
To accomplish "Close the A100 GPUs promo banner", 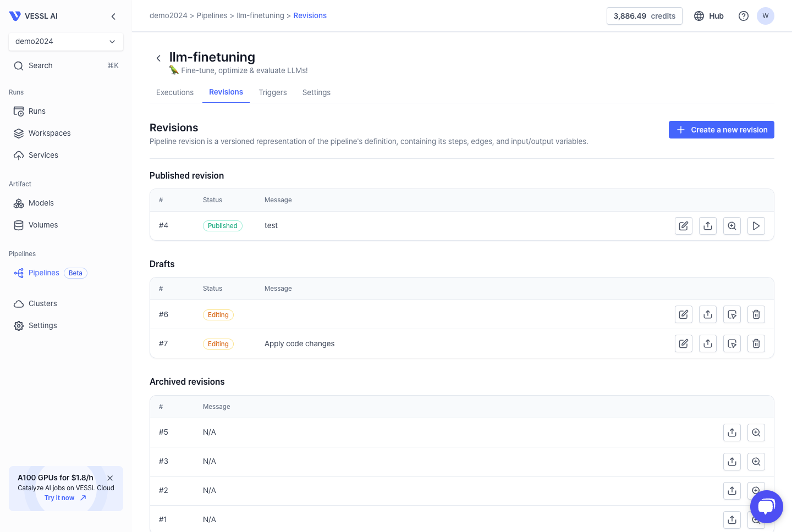I will (110, 478).
